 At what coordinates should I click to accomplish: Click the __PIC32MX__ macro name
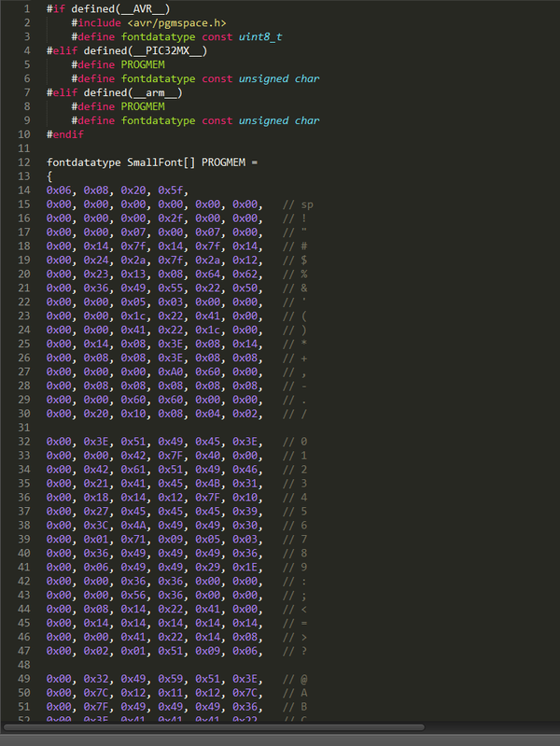pos(164,50)
